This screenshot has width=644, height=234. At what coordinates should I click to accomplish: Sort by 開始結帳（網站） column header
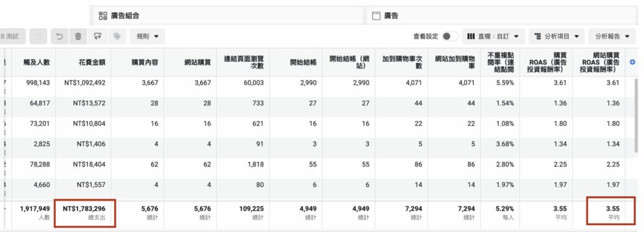348,62
